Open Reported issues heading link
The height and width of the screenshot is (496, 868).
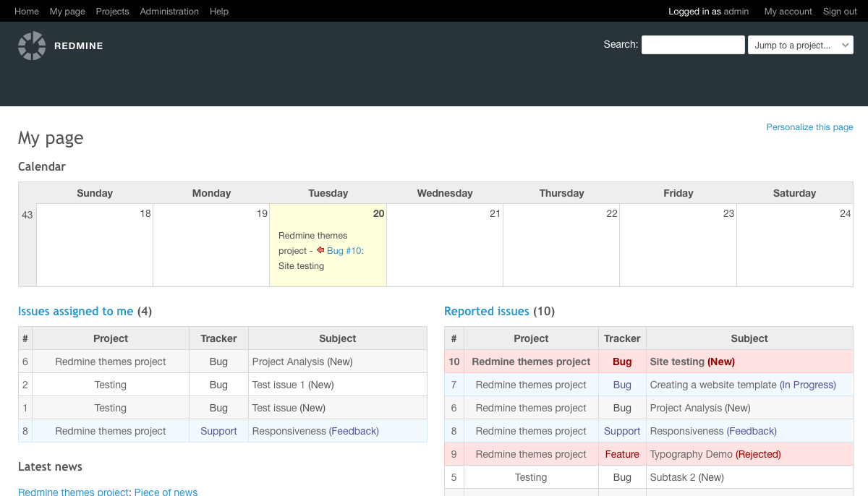487,311
